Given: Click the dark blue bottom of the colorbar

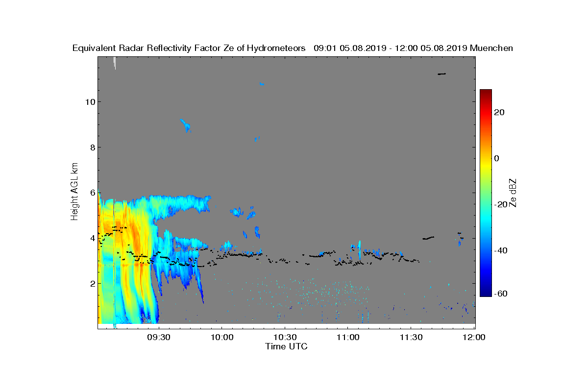Looking at the screenshot, I should pos(486,293).
